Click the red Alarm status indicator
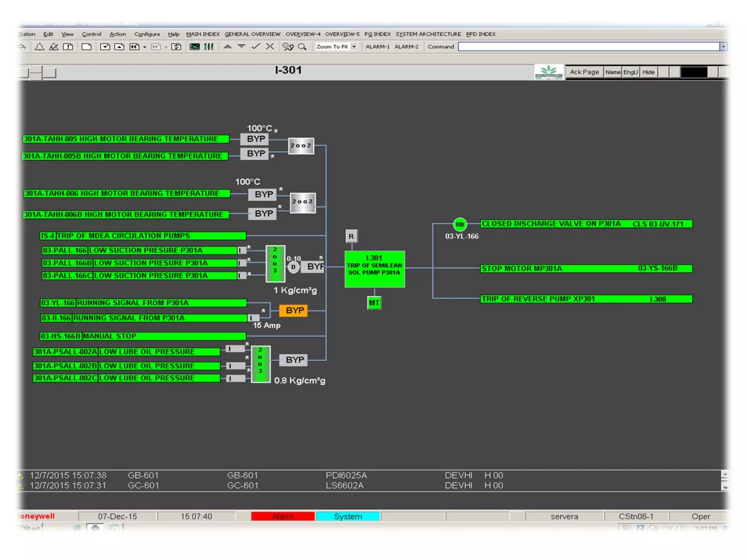 click(x=283, y=516)
